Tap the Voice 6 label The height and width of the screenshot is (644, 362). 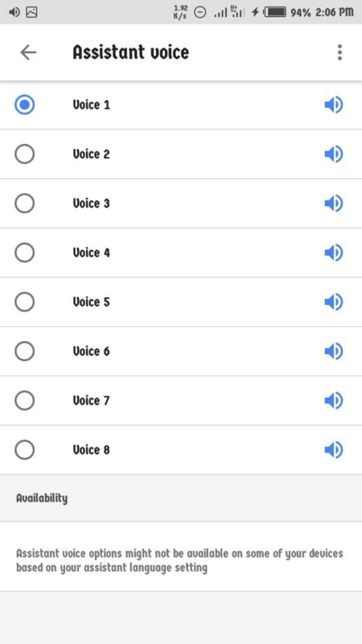pyautogui.click(x=91, y=351)
